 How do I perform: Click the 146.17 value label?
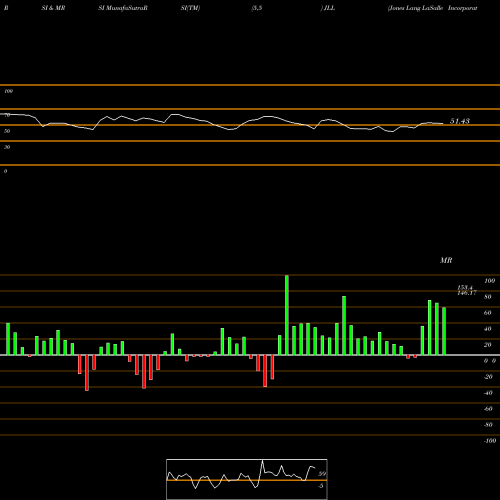[x=467, y=293]
